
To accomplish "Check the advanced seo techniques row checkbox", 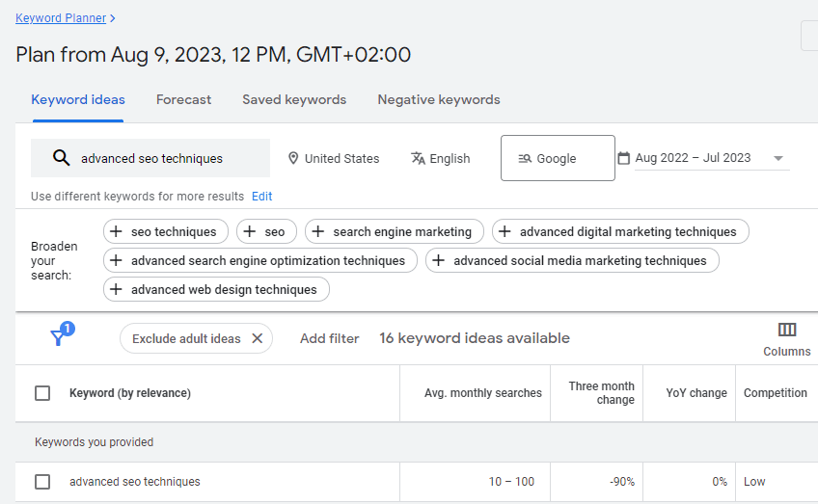I will (x=42, y=482).
